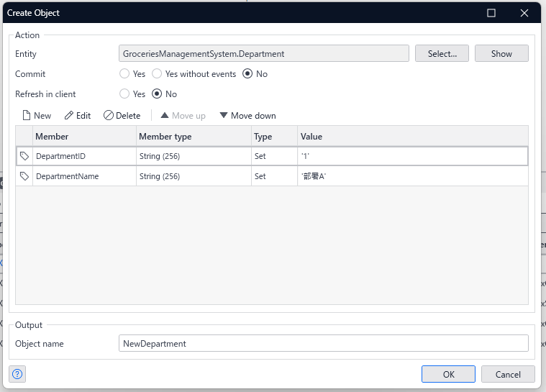The image size is (546, 392).
Task: Open the help question mark icon
Action: tap(17, 374)
